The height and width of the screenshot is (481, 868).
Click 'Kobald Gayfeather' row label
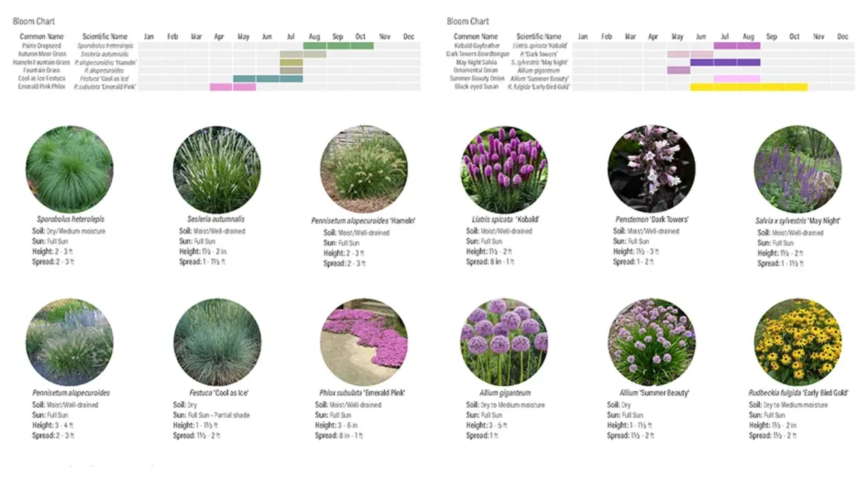[x=476, y=46]
